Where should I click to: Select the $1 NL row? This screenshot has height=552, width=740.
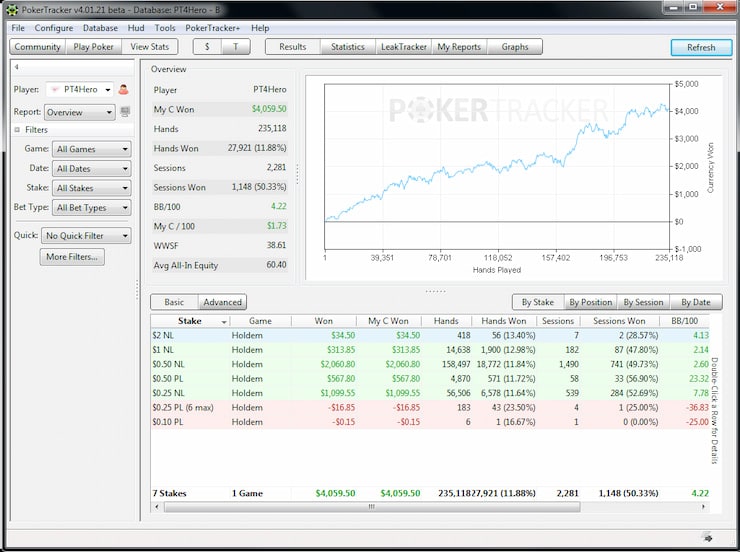(x=430, y=350)
